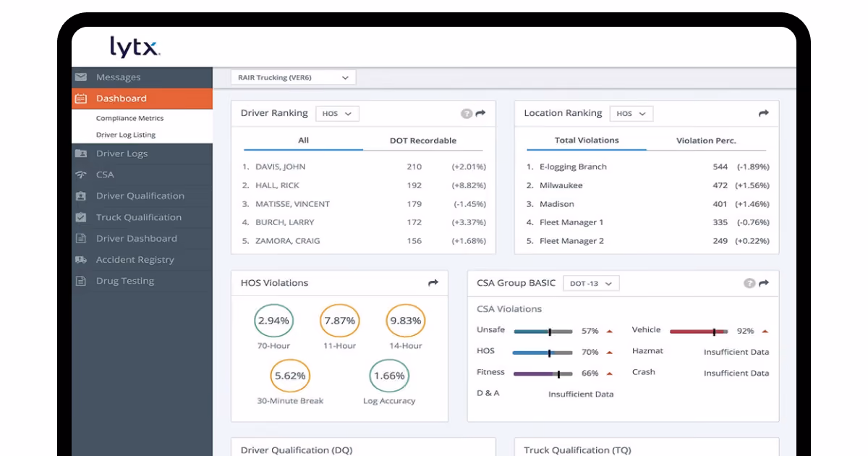Click the CSA Group BASIC share arrow
This screenshot has height=456, width=868.
click(763, 283)
